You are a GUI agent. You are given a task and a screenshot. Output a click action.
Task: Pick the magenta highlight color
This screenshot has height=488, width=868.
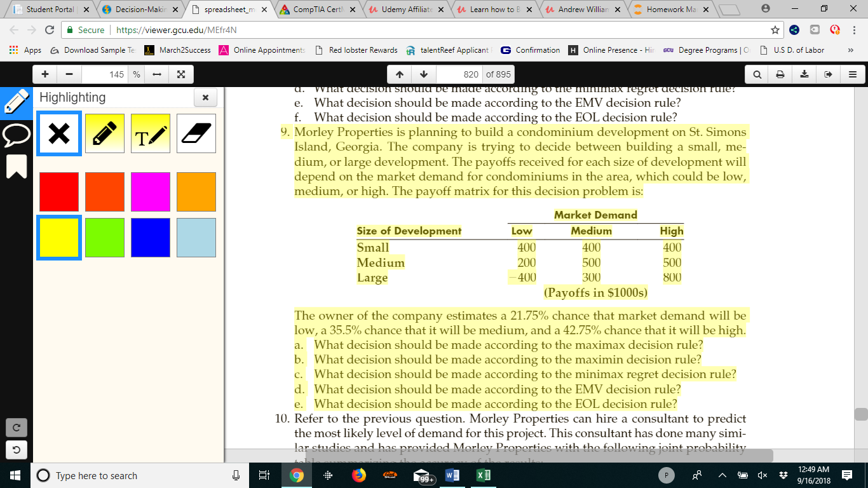click(151, 192)
